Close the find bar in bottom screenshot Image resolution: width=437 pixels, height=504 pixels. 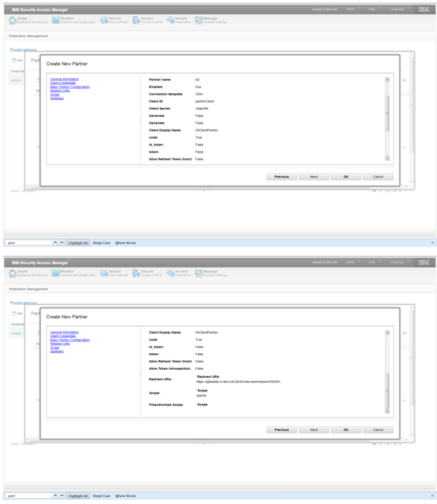[432, 496]
